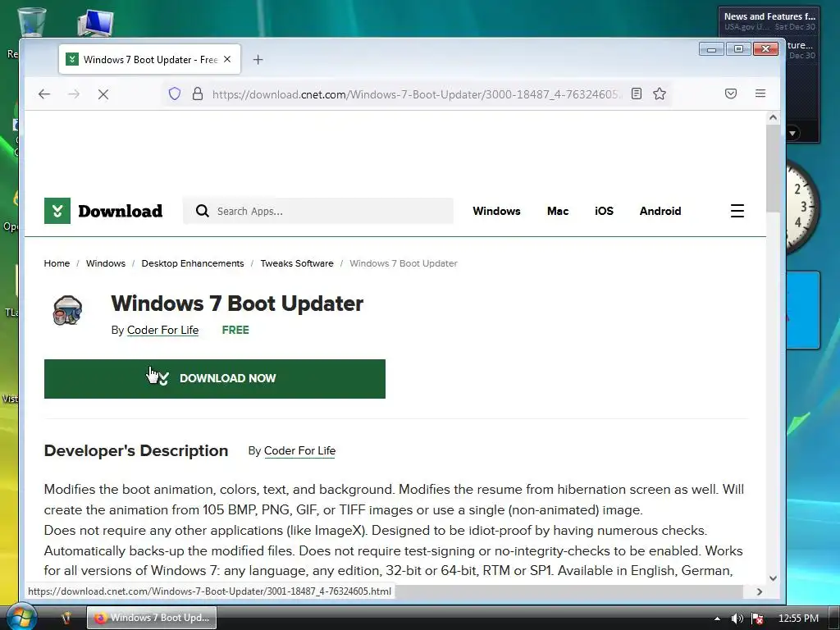The height and width of the screenshot is (630, 840).
Task: Open Firefox application hamburger menu
Action: (x=760, y=94)
